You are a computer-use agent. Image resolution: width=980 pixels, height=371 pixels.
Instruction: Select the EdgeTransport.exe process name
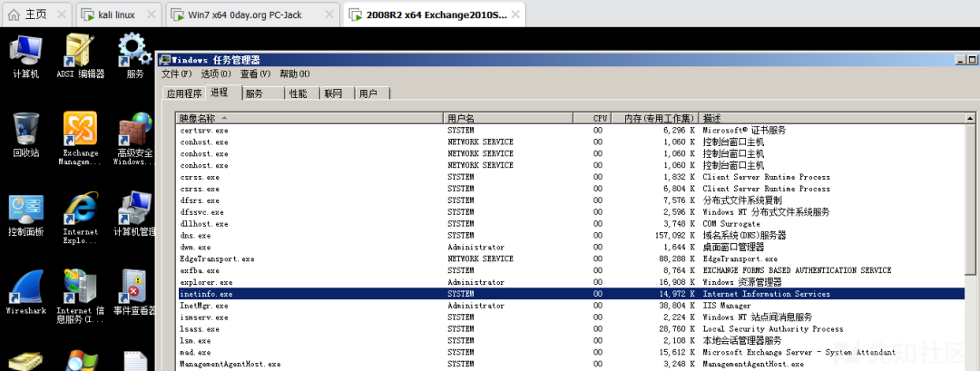point(217,259)
